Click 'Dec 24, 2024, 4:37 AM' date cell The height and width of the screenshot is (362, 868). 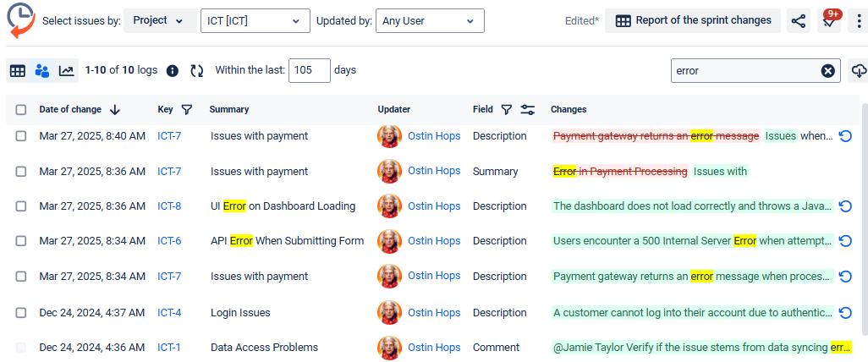tap(92, 313)
